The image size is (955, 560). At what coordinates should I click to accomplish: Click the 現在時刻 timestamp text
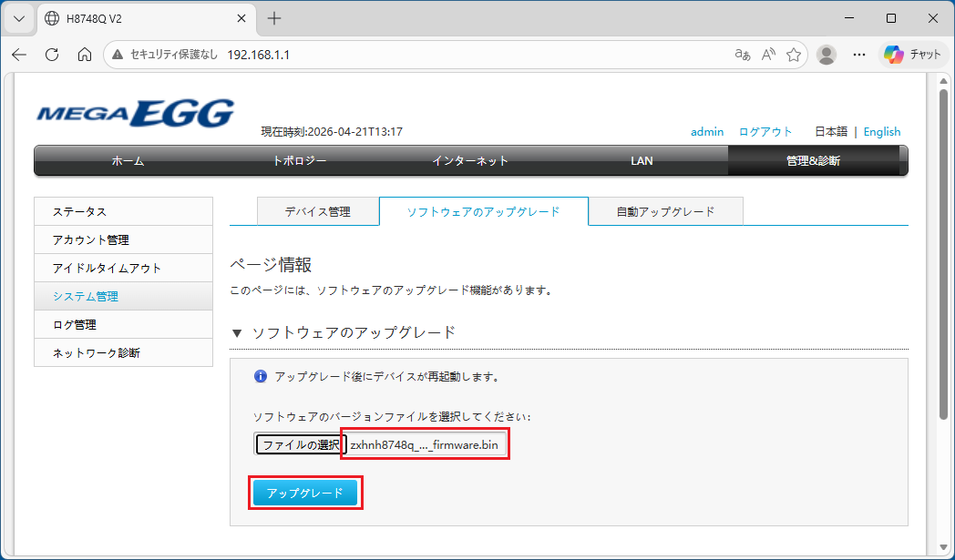(332, 131)
